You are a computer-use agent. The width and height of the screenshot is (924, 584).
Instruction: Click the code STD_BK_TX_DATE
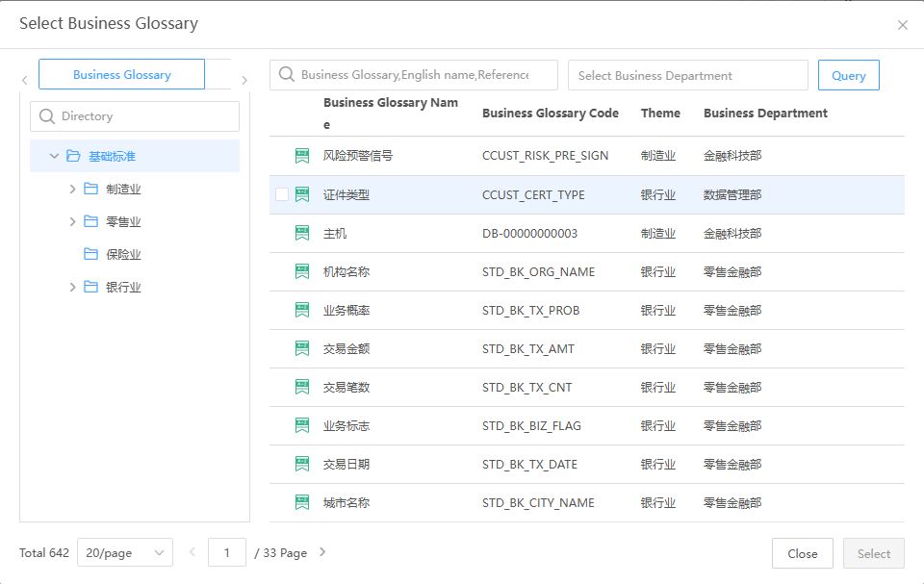pyautogui.click(x=529, y=465)
